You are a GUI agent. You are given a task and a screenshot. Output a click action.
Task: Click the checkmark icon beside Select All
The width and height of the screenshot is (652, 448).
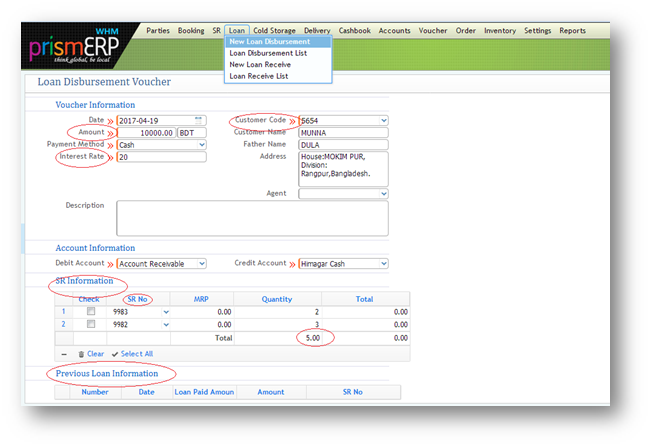(x=115, y=354)
